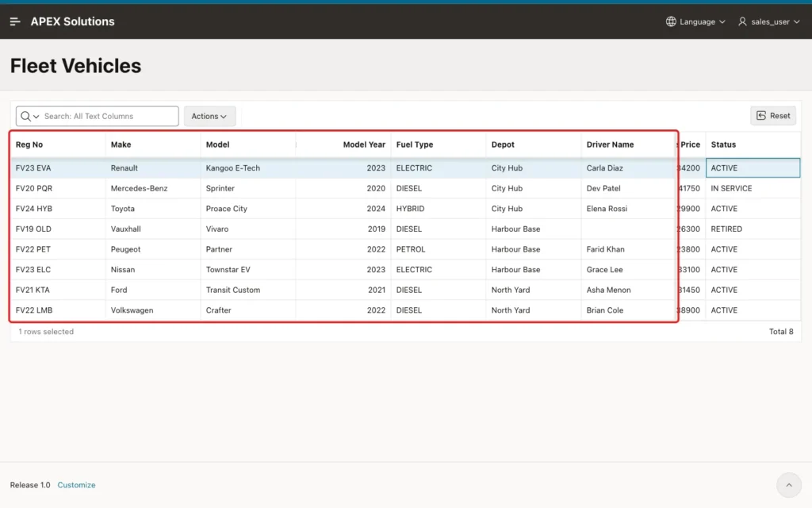The image size is (812, 508).
Task: Focus the Search: All Text Columns field
Action: pos(109,116)
